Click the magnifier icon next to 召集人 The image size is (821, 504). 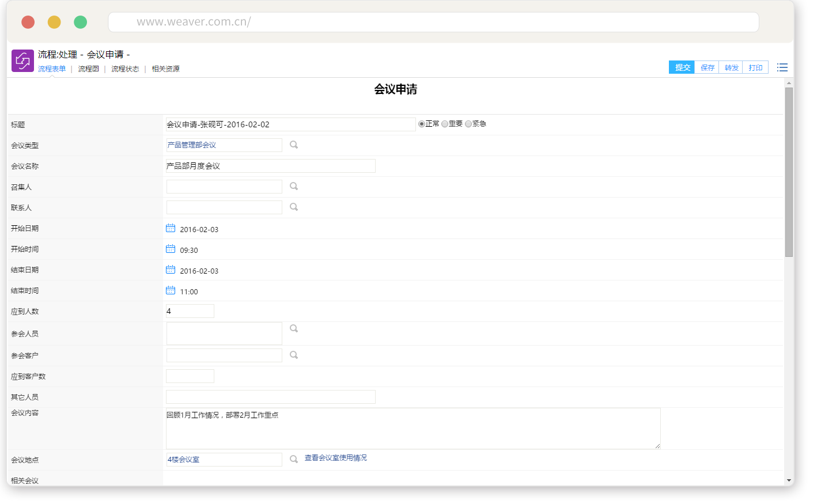coord(294,187)
